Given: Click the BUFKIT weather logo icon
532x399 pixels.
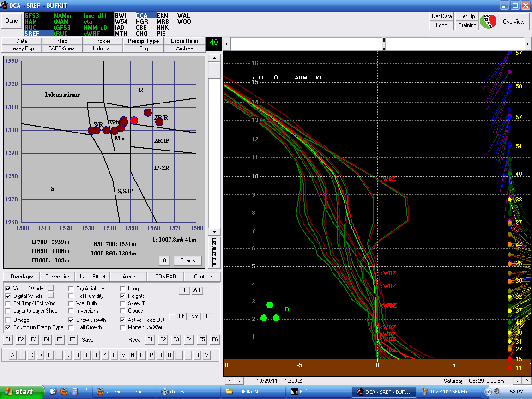Looking at the screenshot, I should point(488,21).
